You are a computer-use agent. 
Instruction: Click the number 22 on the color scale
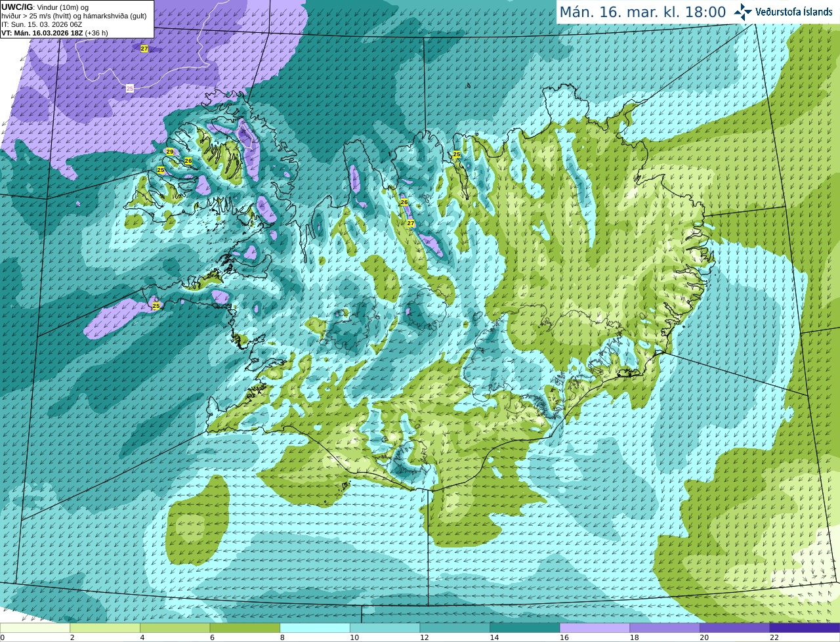point(774,637)
